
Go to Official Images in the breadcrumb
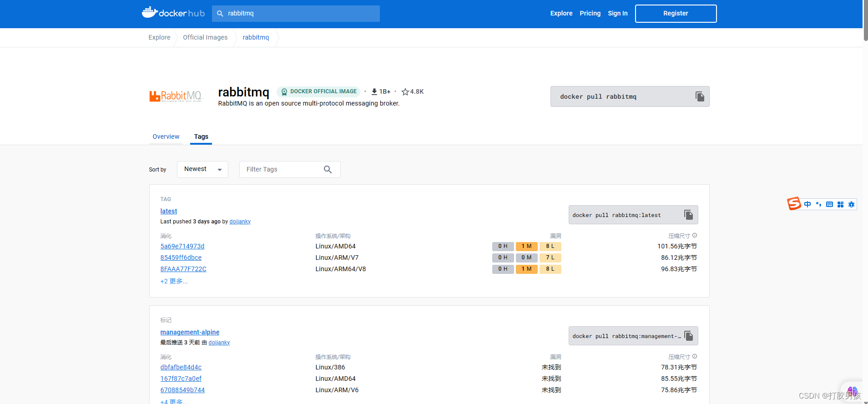pyautogui.click(x=205, y=37)
